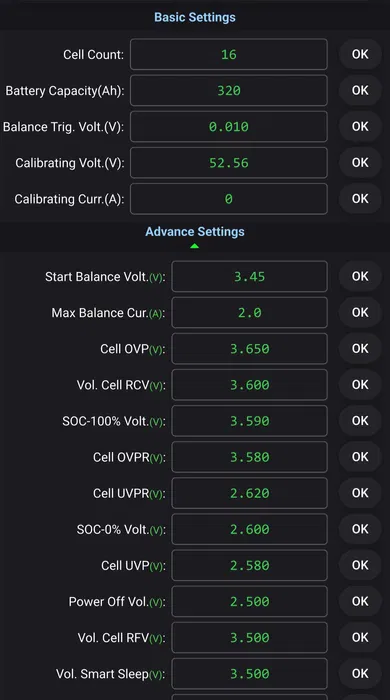Viewport: 390px width, 700px height.
Task: Confirm Vol. Cell RCV with OK
Action: coord(360,385)
